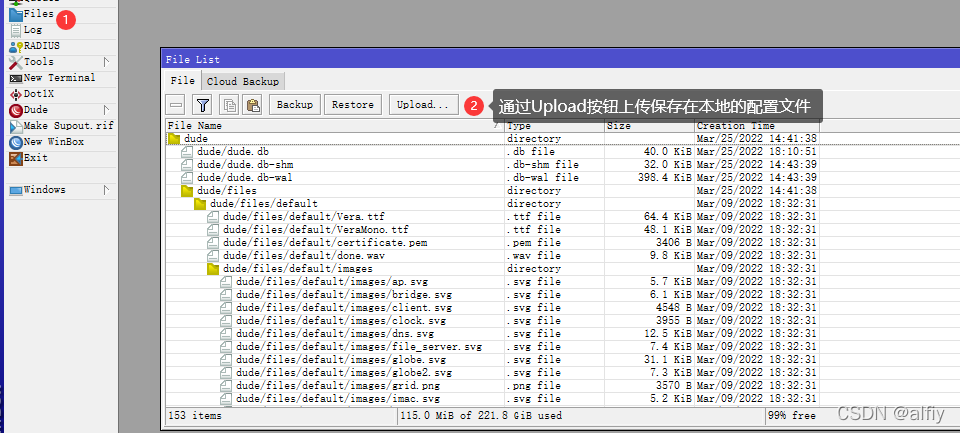Select file dude/files/default/images/grid.png
Viewport: 960px width, 433px height.
pyautogui.click(x=492, y=386)
